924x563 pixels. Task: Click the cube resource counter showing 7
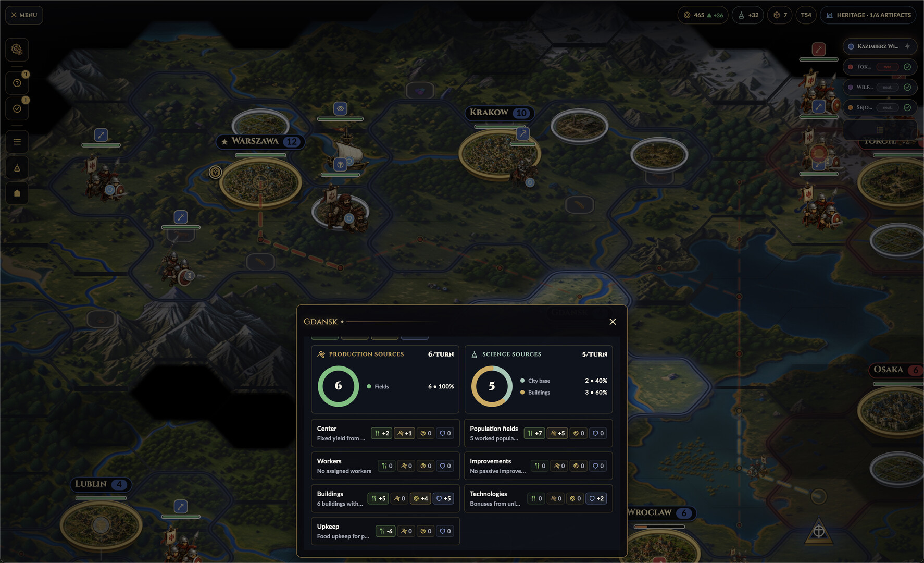(x=780, y=15)
